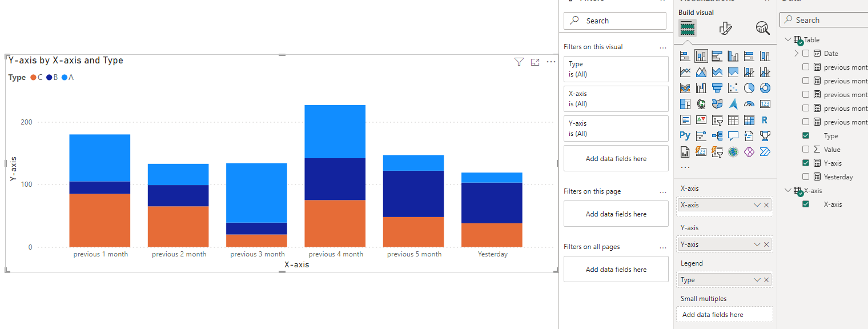Remove Y-axis field from the Y-axis well
The height and width of the screenshot is (329, 868).
(x=766, y=244)
